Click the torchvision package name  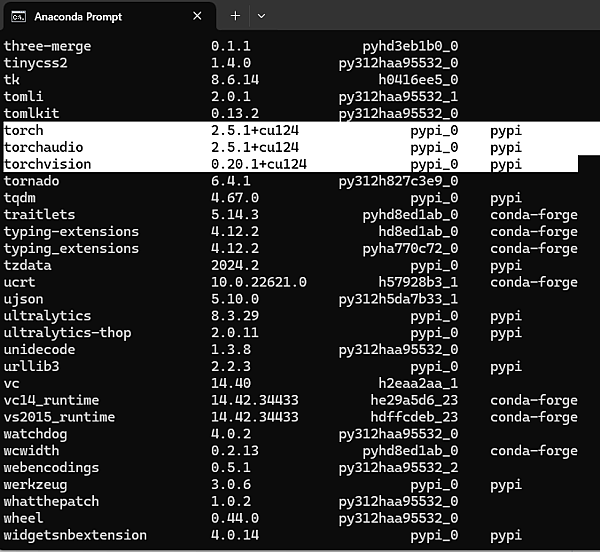tap(47, 164)
